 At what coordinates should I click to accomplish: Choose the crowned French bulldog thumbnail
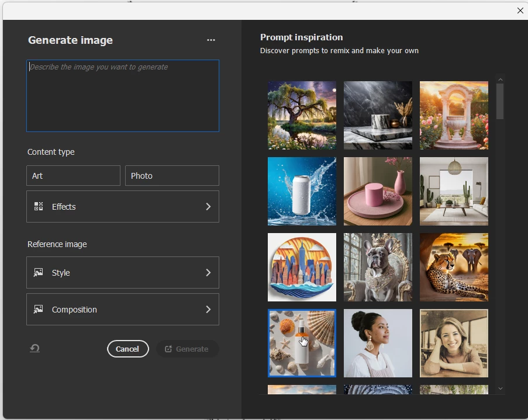point(378,267)
